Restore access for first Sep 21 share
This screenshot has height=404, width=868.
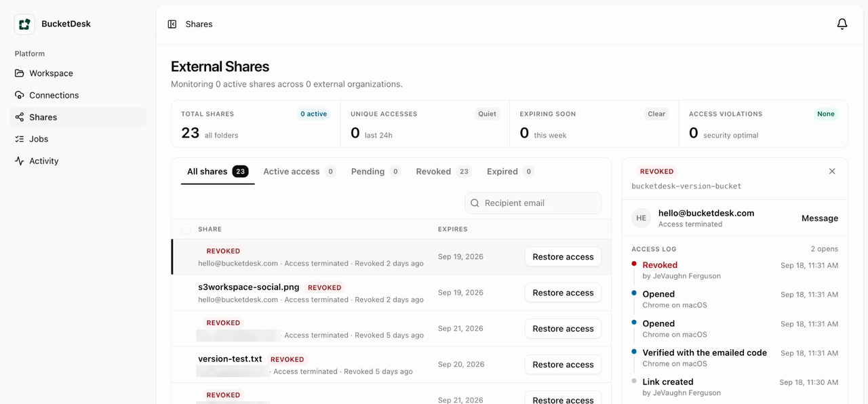tap(563, 329)
